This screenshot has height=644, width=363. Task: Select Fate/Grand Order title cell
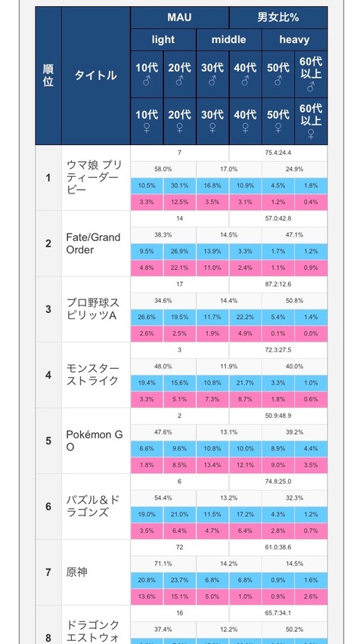(96, 243)
